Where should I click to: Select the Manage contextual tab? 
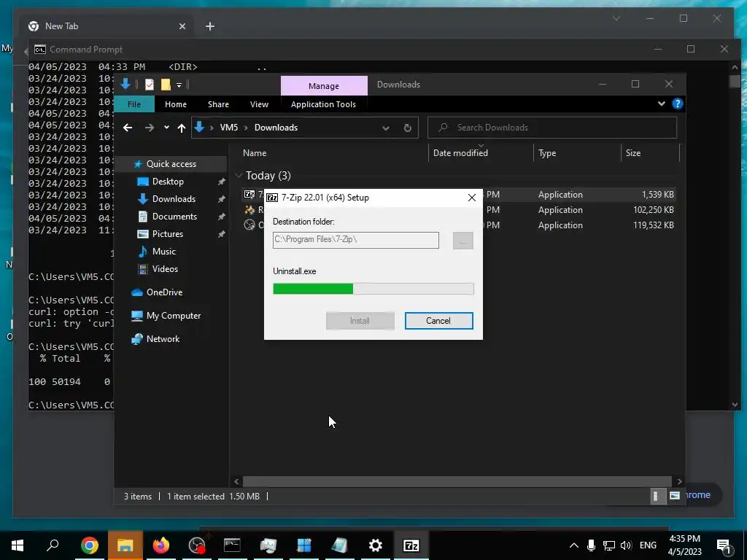coord(324,86)
